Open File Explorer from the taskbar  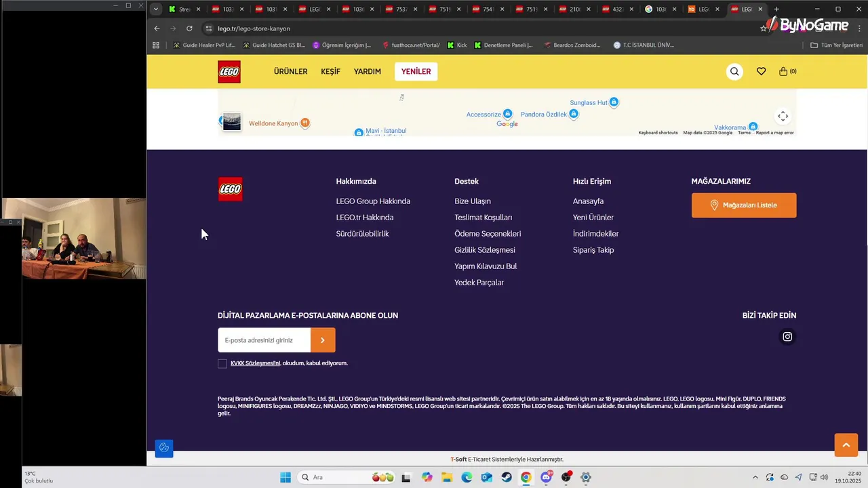click(x=447, y=477)
